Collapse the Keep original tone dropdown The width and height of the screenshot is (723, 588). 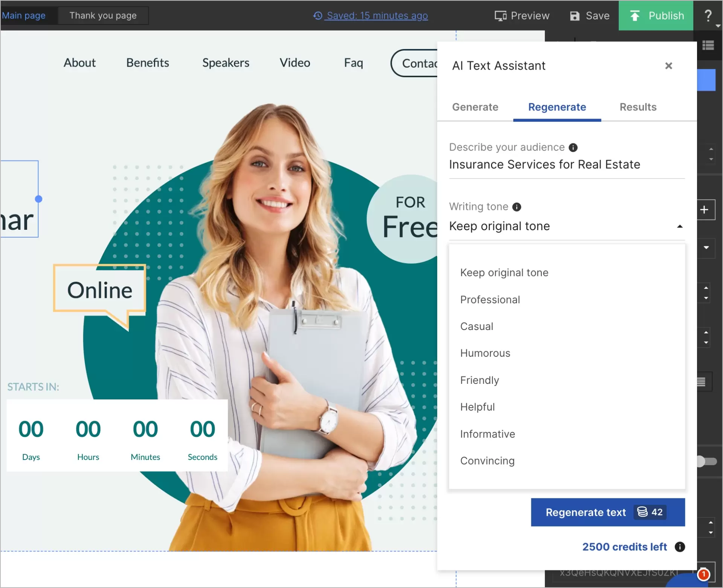[x=680, y=226]
